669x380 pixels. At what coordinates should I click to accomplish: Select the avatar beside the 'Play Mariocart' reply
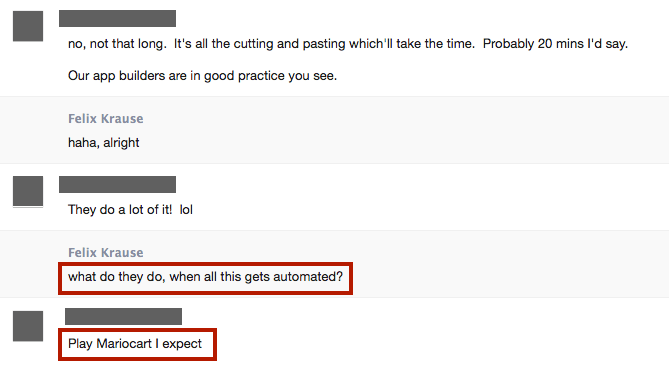click(28, 326)
